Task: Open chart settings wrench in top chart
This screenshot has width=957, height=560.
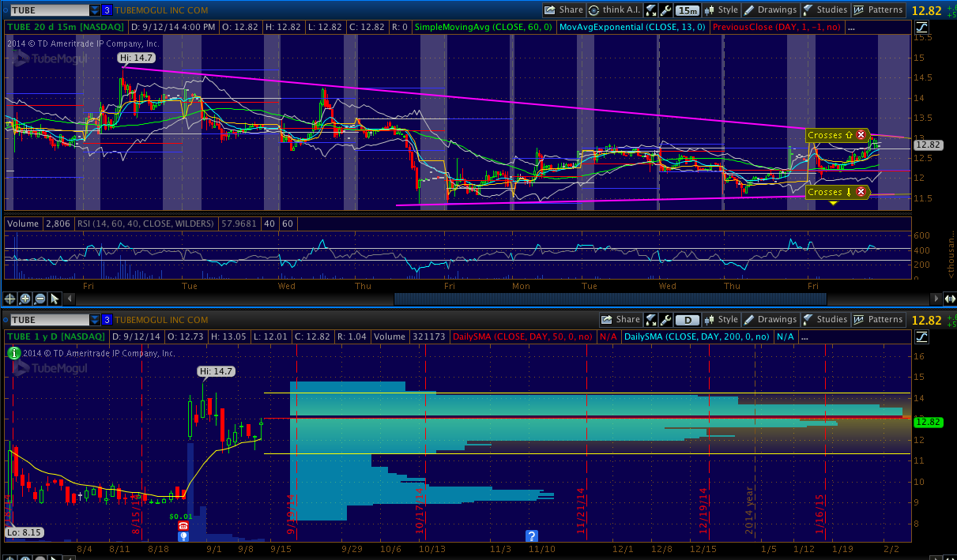Action: click(x=666, y=10)
